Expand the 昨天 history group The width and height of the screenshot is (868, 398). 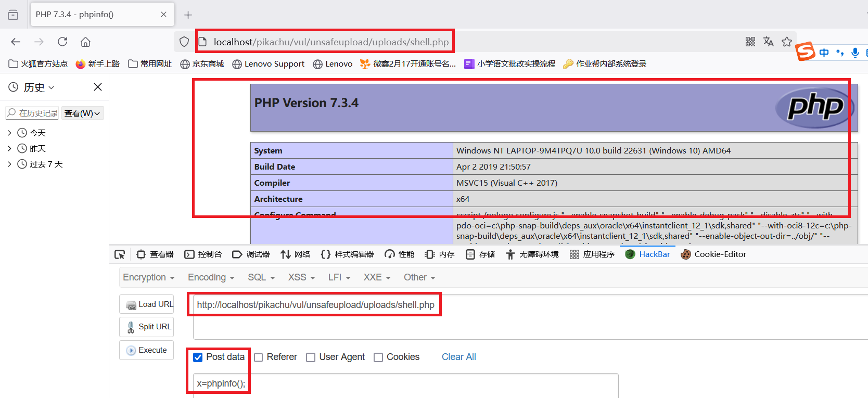[x=9, y=148]
